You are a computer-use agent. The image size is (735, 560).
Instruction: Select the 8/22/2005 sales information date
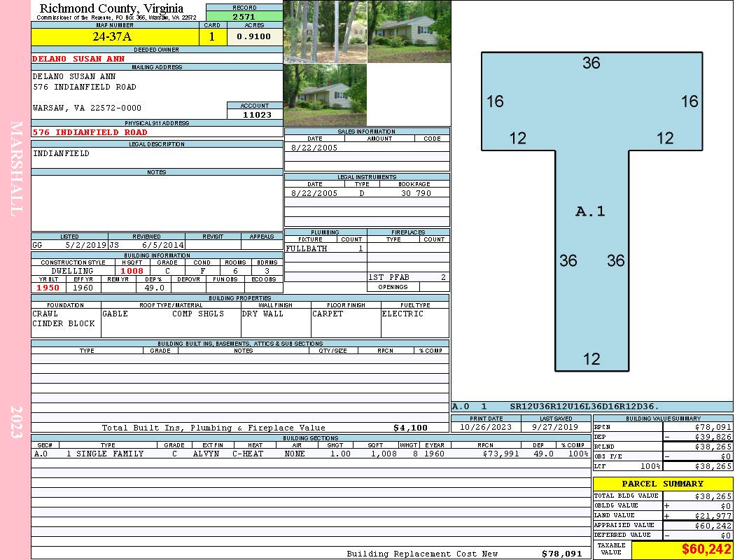[314, 148]
